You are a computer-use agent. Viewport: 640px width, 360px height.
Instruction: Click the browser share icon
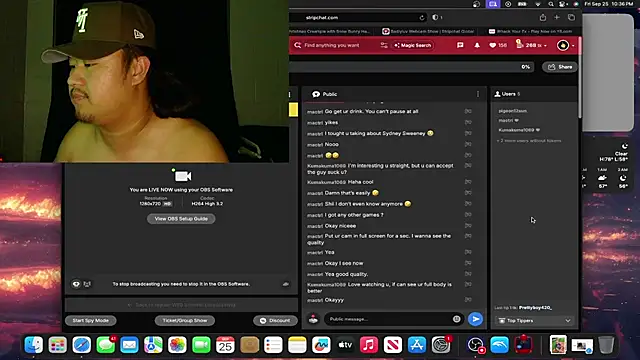[x=542, y=17]
